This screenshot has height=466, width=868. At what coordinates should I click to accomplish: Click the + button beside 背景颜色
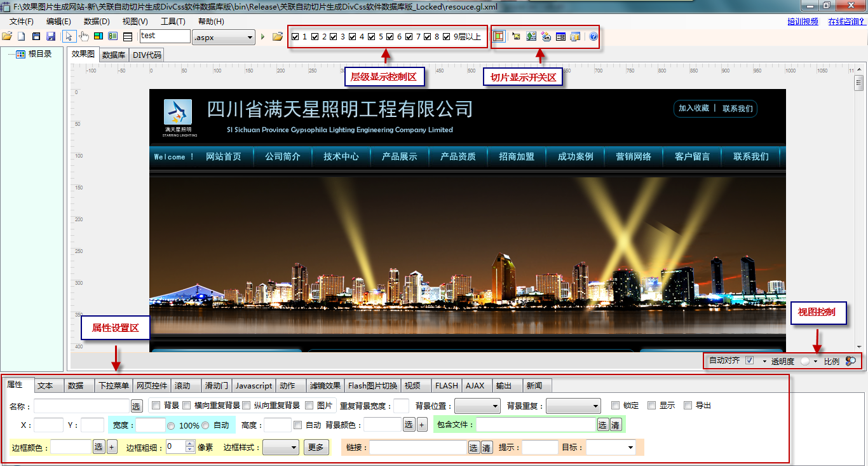point(422,425)
